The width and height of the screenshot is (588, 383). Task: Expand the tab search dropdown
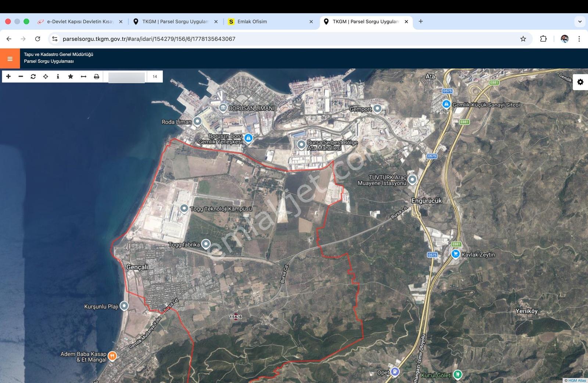point(580,21)
